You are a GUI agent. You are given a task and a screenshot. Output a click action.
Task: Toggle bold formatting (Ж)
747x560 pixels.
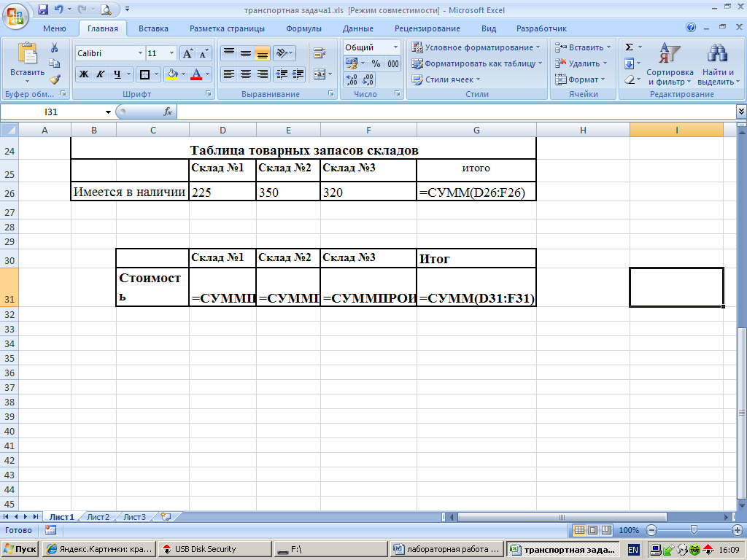pyautogui.click(x=84, y=74)
